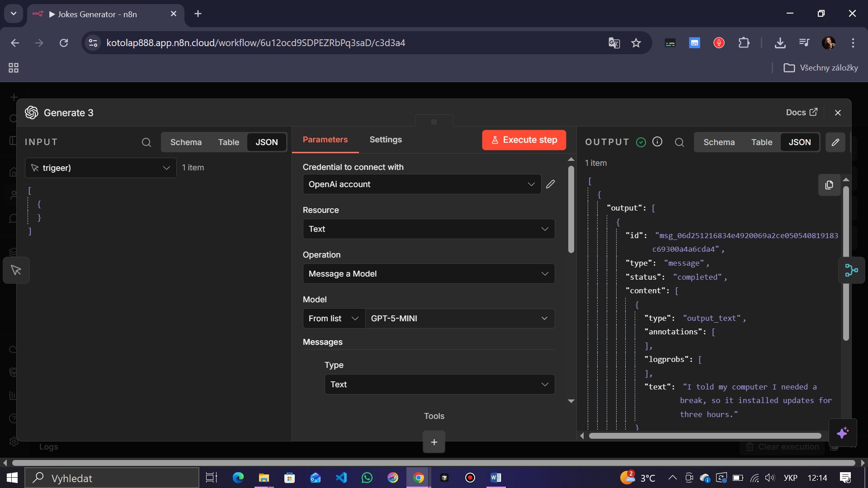Go back in browser history
The height and width of the screenshot is (488, 868).
tap(15, 43)
